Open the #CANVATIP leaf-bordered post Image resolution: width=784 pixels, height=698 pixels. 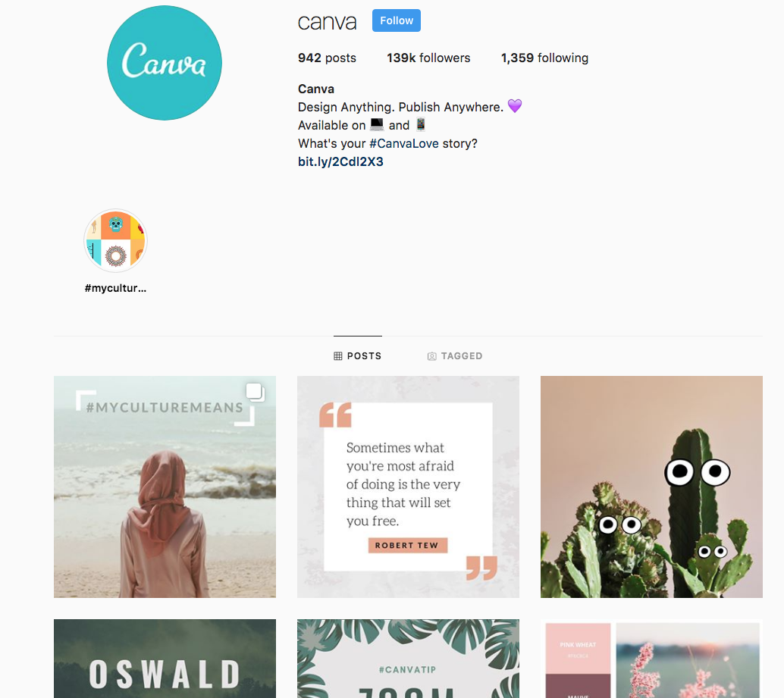pyautogui.click(x=408, y=659)
